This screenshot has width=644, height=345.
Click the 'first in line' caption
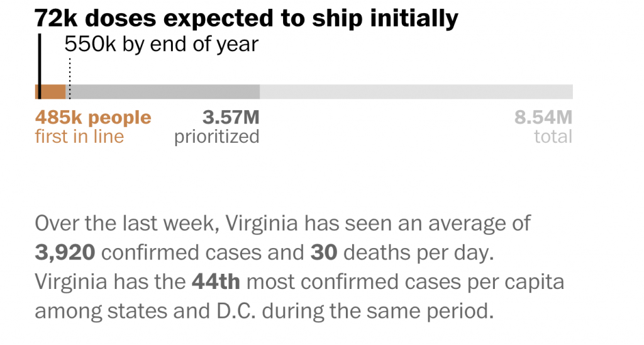tap(79, 137)
